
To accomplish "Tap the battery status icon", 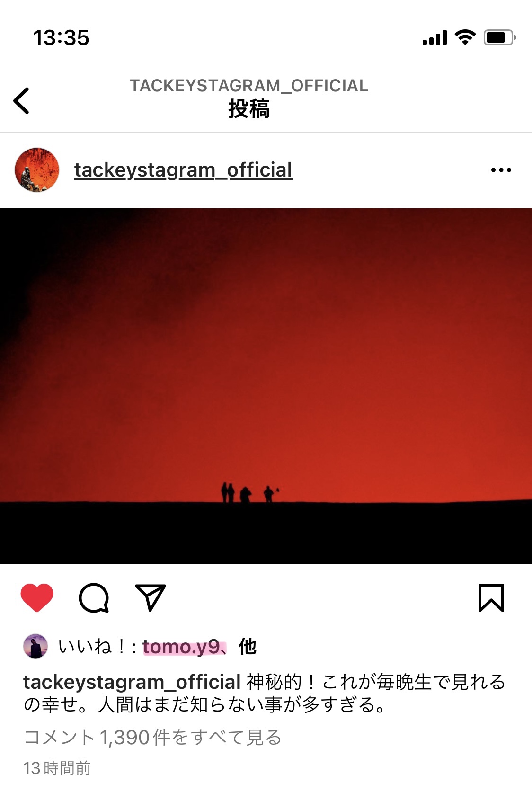I will [500, 37].
